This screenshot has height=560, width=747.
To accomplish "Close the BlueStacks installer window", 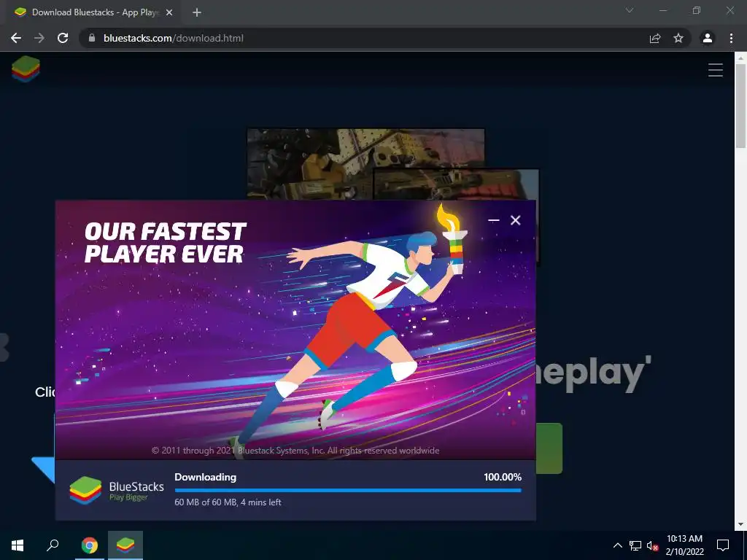I will (516, 220).
